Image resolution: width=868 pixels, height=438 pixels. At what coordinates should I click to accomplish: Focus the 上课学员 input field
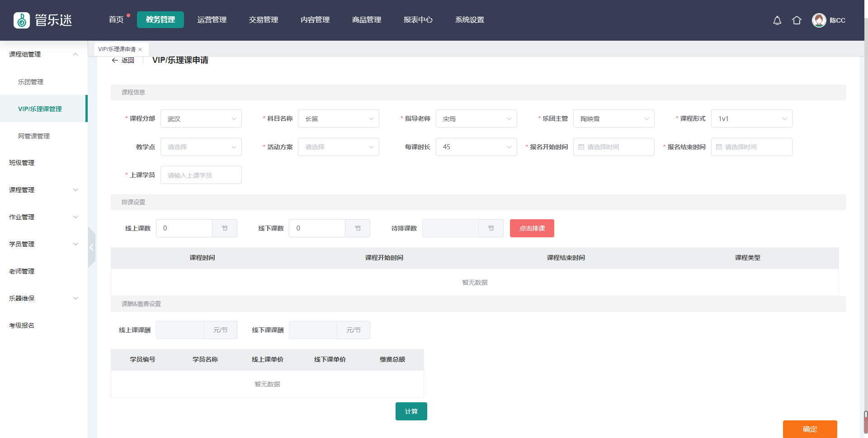tap(201, 175)
